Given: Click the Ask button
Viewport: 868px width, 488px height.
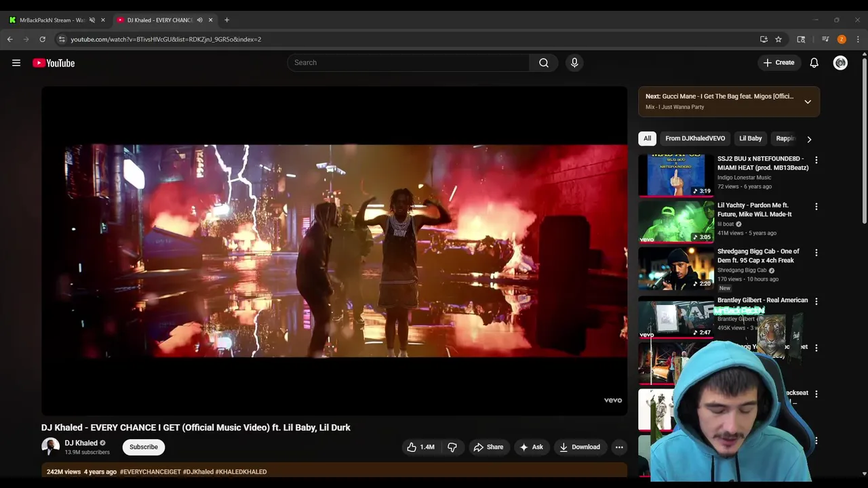Looking at the screenshot, I should point(531,447).
